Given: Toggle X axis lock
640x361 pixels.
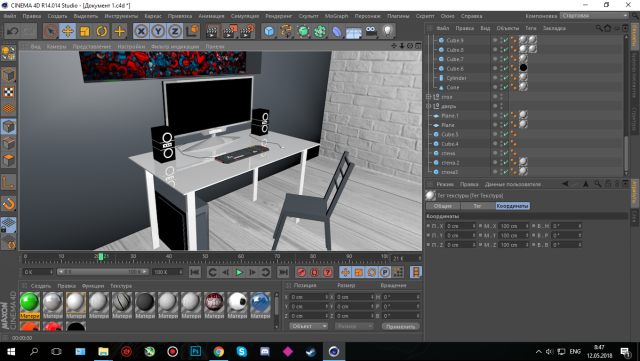Looking at the screenshot, I should click(x=141, y=31).
